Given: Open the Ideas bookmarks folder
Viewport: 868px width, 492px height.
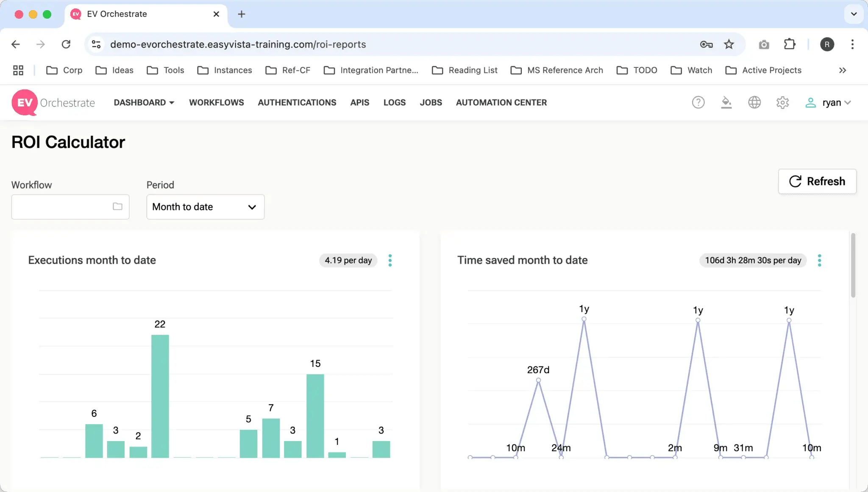Looking at the screenshot, I should [114, 70].
